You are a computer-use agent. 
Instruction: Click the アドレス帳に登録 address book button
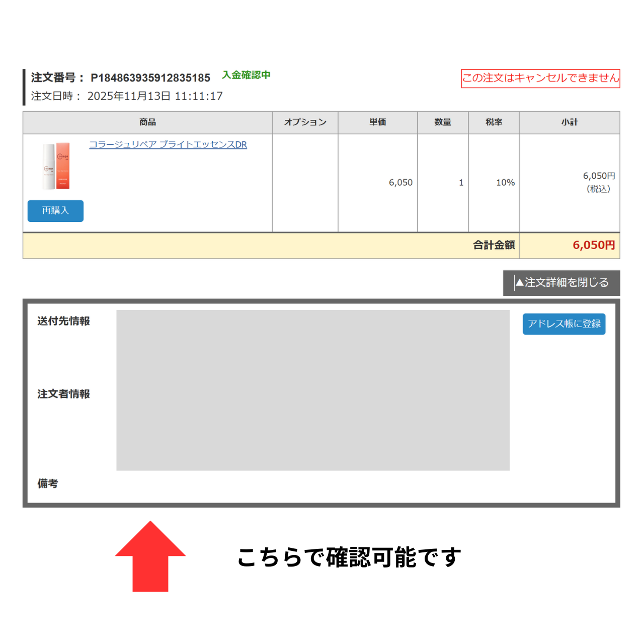pyautogui.click(x=563, y=324)
